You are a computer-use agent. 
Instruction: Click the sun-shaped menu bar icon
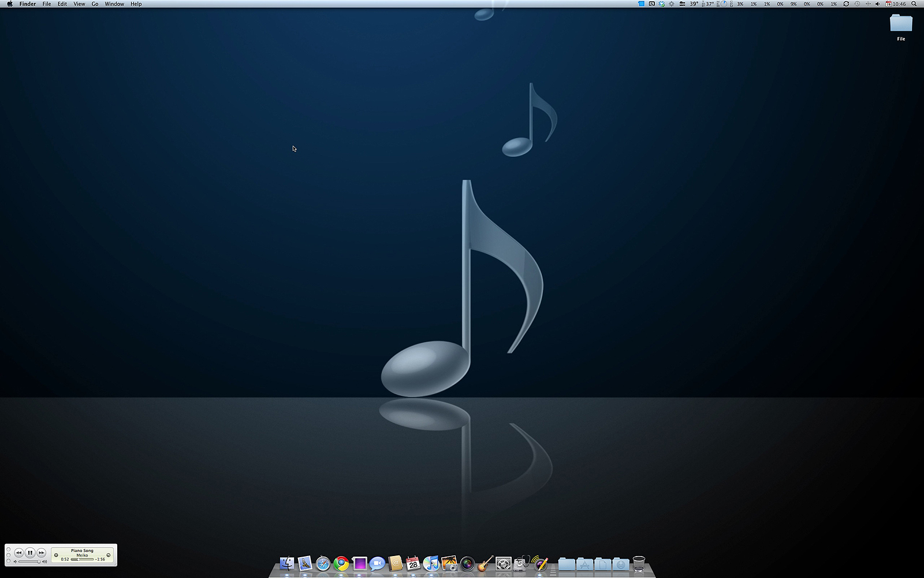click(x=672, y=4)
